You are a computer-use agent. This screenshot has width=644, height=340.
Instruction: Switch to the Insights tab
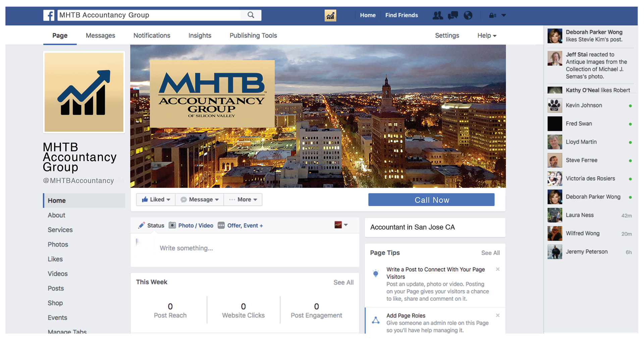[x=200, y=36]
